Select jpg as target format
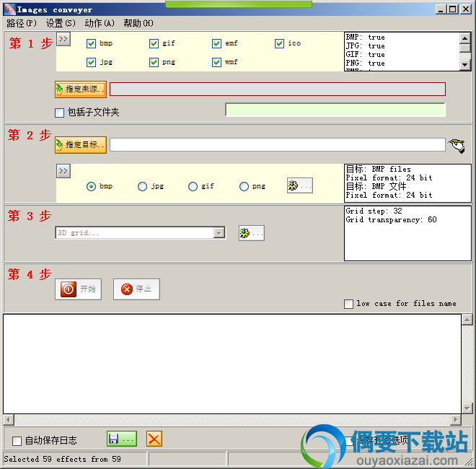Screen dimensions: 476x469 click(142, 186)
